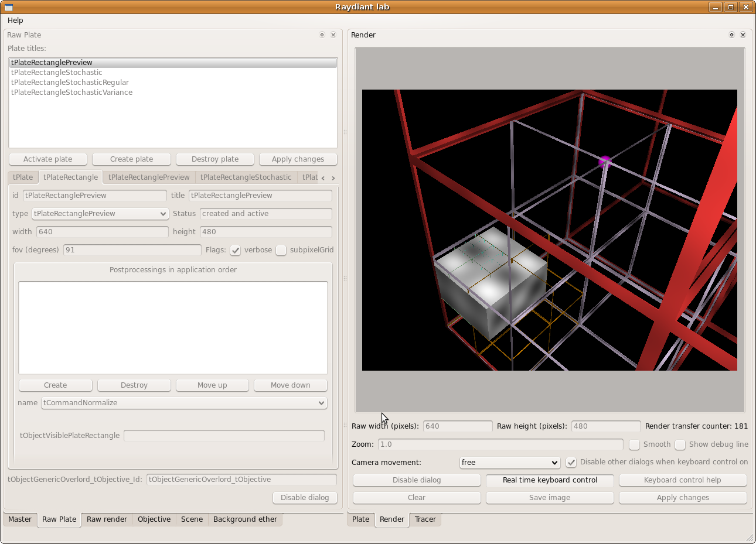Select tPlateRectangleStochasticVariance in plate list
Screen dimensions: 756x544
[71, 93]
